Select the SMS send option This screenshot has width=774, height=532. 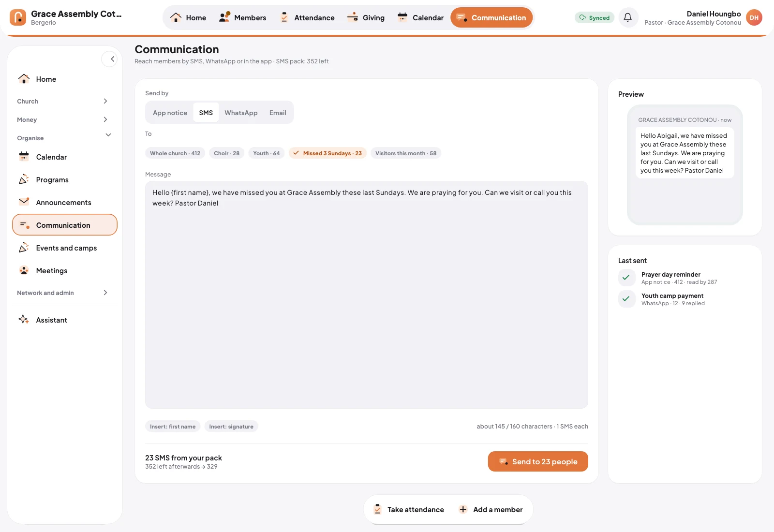click(206, 113)
